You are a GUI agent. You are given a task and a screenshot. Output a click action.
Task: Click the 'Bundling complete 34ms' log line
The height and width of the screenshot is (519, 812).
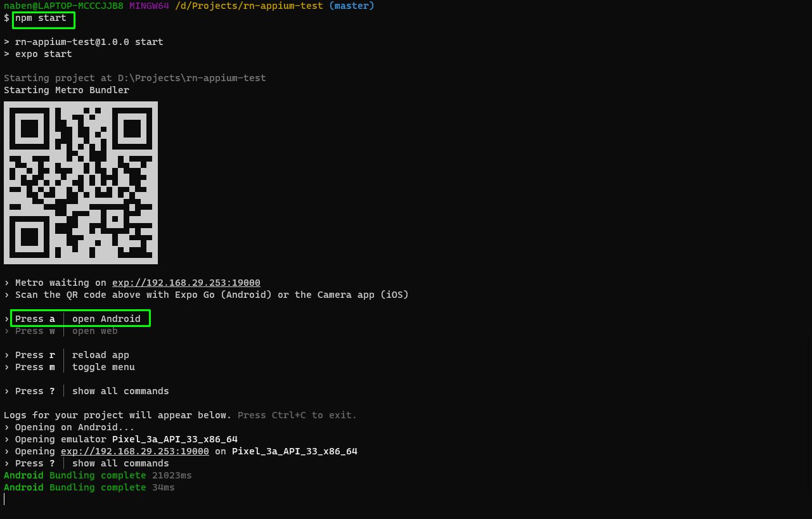[x=89, y=487]
